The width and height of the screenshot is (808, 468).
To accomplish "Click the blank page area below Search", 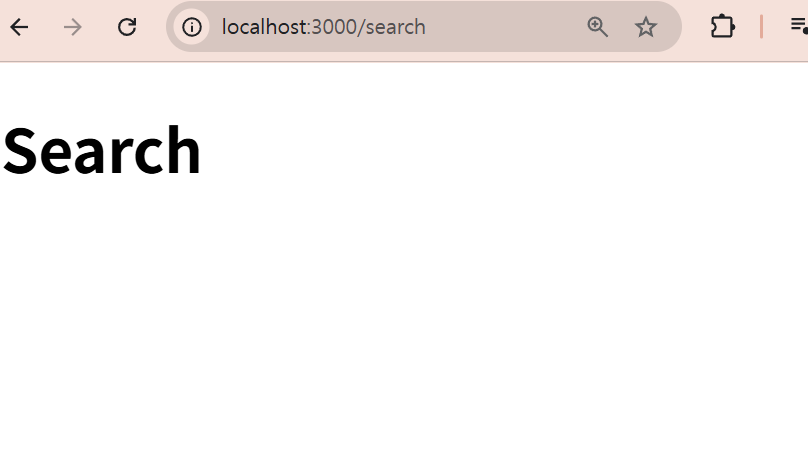I will point(404,330).
